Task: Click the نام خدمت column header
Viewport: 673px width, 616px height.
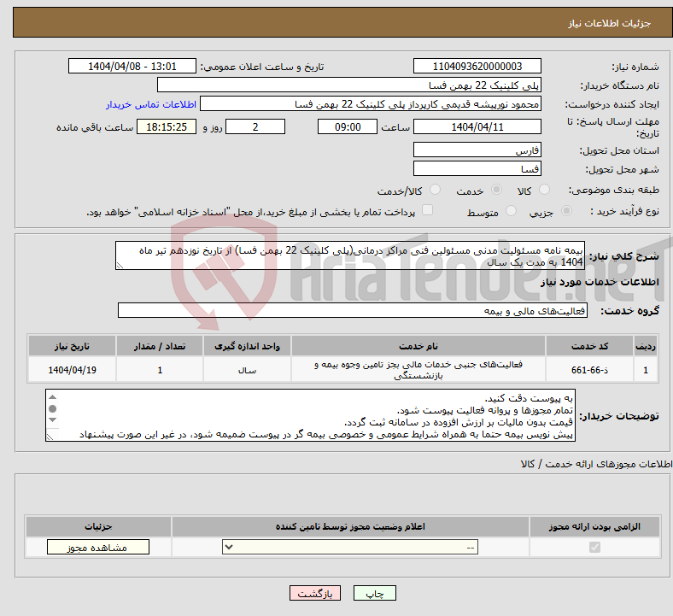Action: [x=418, y=346]
